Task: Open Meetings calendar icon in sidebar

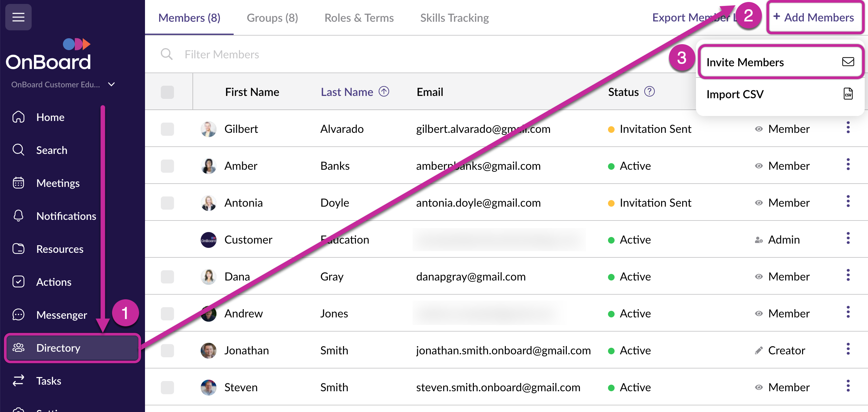Action: point(18,183)
